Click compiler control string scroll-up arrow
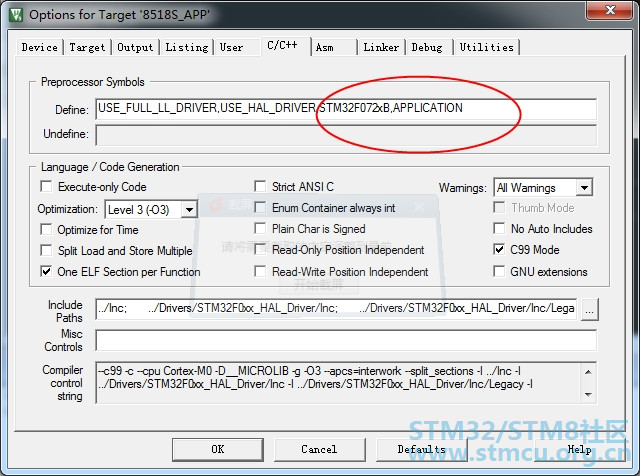 coord(588,371)
